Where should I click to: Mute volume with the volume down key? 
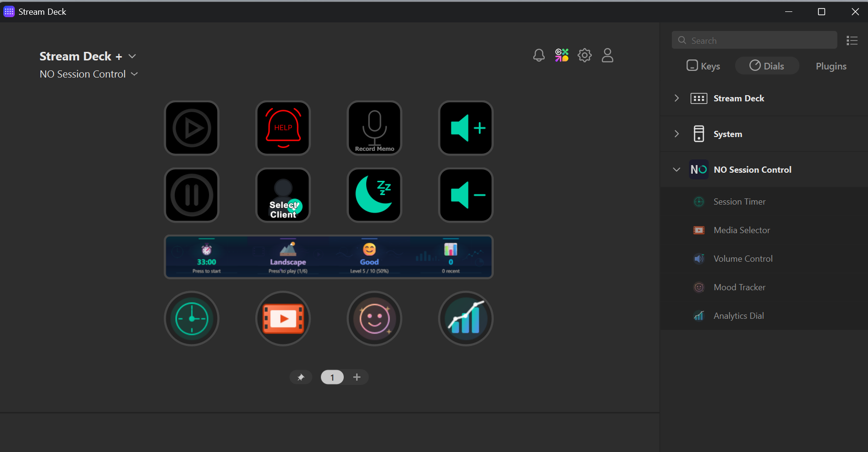(465, 195)
